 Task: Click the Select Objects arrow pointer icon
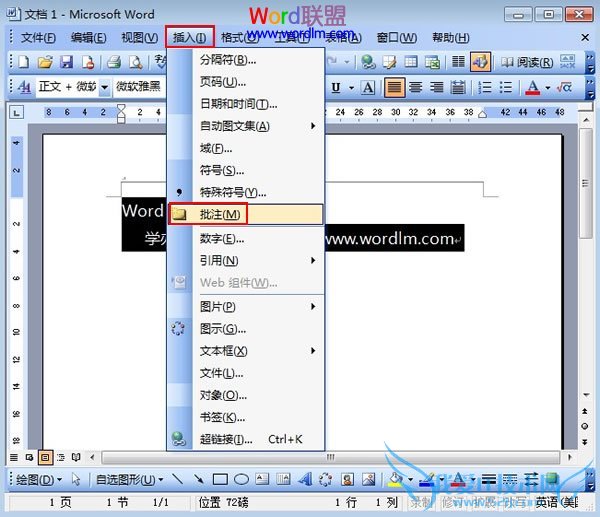[x=76, y=479]
